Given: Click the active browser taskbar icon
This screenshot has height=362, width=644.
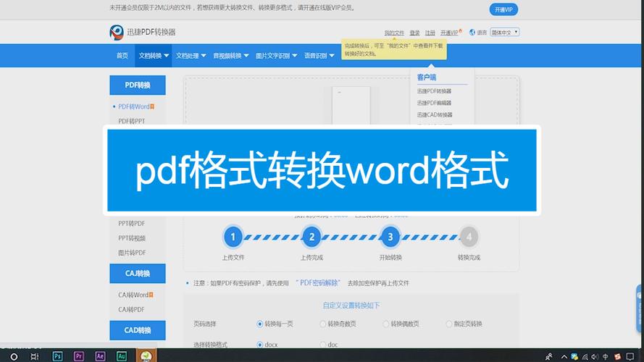Looking at the screenshot, I should 146,355.
